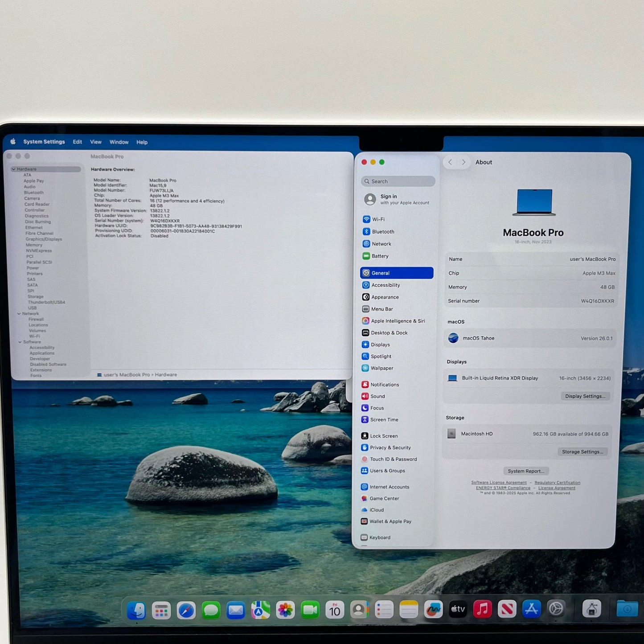Open Privacy & Security settings

tap(390, 447)
